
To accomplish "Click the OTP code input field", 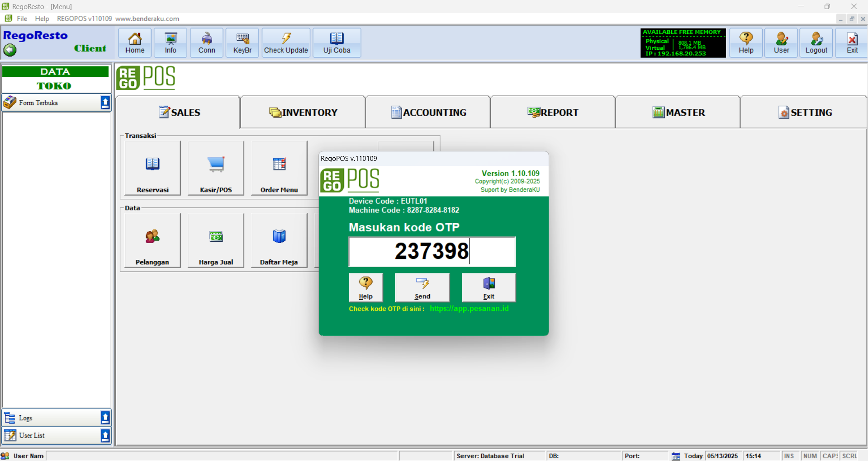I will click(432, 252).
